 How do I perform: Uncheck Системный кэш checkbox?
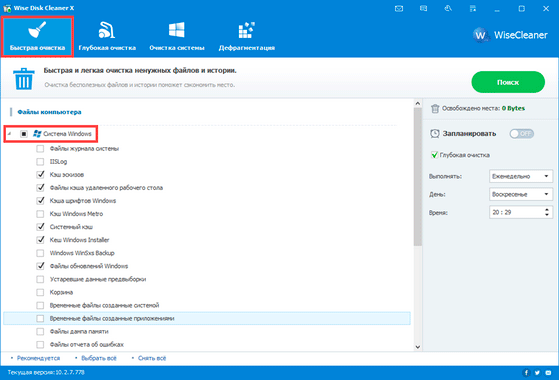pos(40,227)
